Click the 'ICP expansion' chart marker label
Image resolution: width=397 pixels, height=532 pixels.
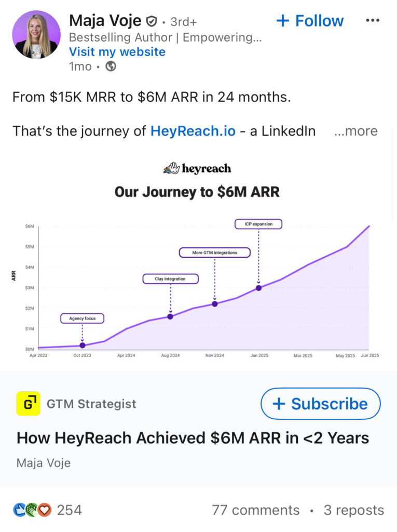click(x=258, y=224)
